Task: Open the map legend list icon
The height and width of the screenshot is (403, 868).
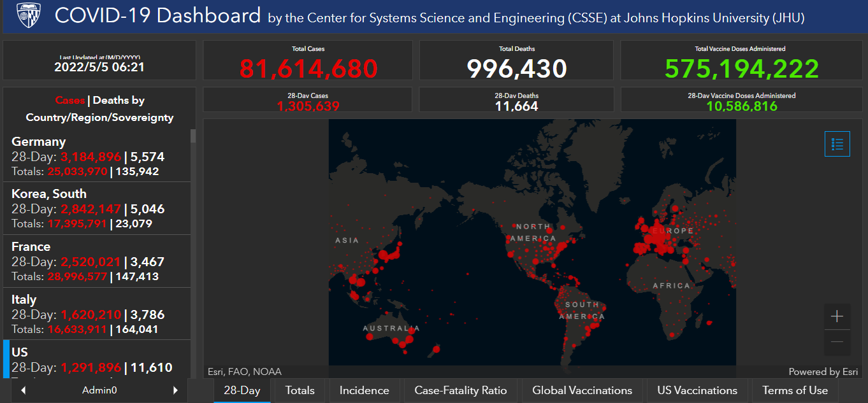Action: pos(837,144)
